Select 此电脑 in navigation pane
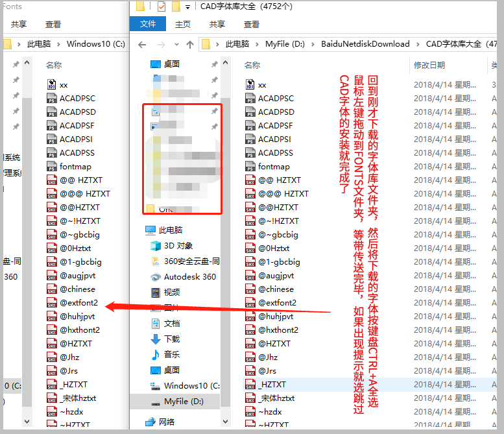 click(x=171, y=230)
